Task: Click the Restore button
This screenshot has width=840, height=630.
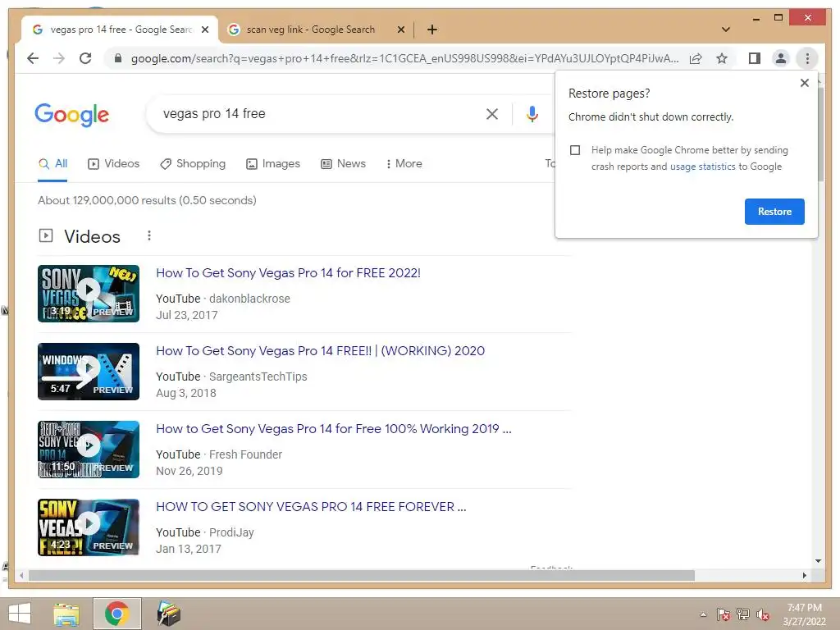Action: pos(774,212)
